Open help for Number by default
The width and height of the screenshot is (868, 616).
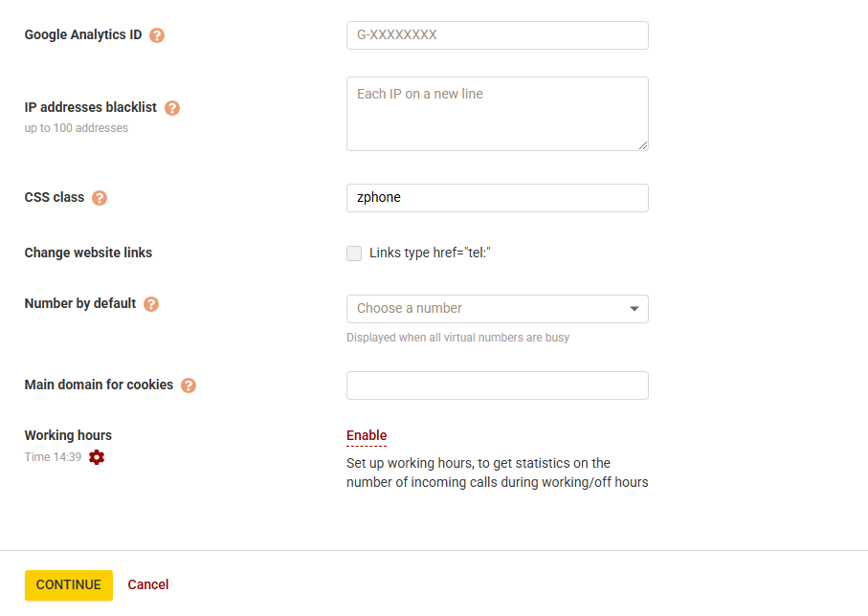151,304
